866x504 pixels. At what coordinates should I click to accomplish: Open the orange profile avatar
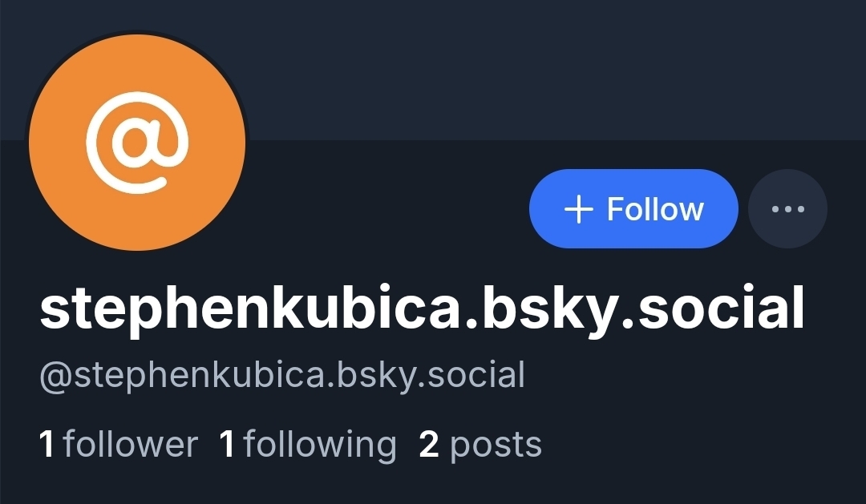click(x=137, y=142)
